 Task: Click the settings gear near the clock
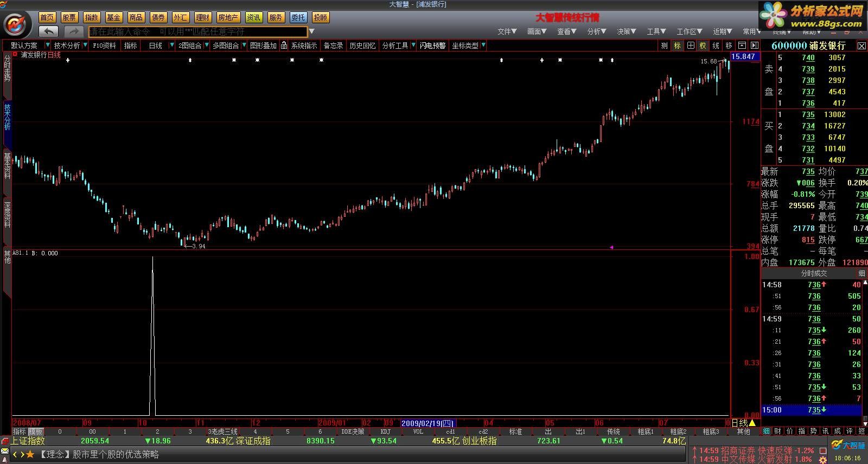824,459
